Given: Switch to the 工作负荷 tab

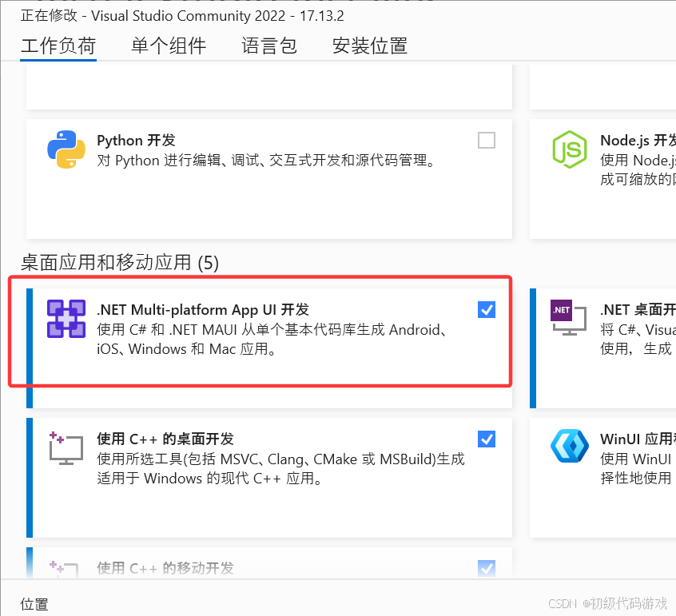Looking at the screenshot, I should [x=58, y=46].
